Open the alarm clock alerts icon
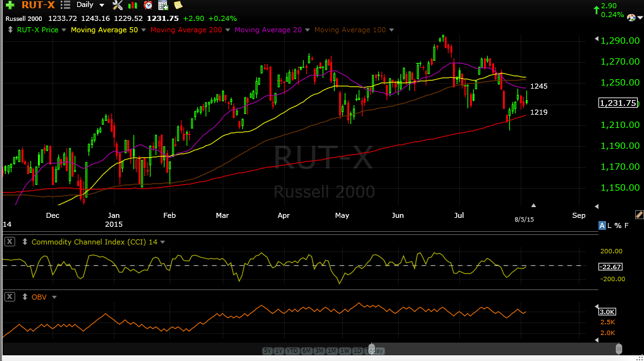Viewport: 644px width, 361px height. (x=148, y=5)
